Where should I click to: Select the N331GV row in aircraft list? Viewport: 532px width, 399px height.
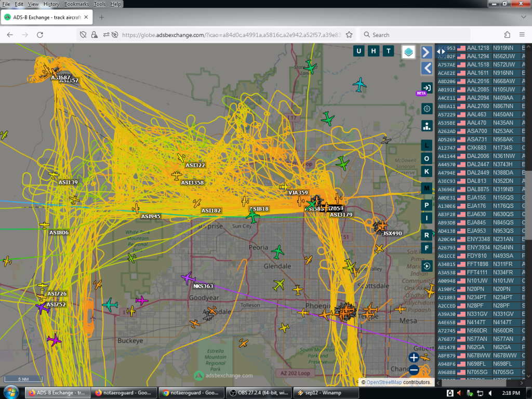pyautogui.click(x=481, y=314)
